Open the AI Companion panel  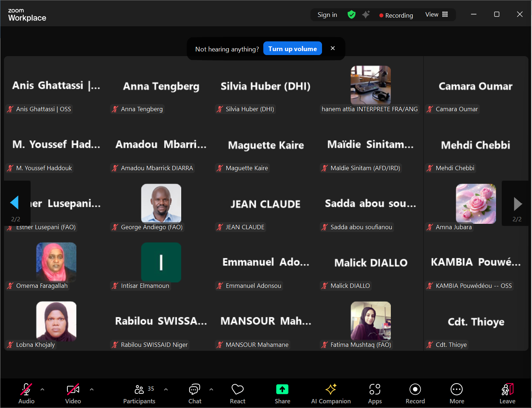point(331,393)
